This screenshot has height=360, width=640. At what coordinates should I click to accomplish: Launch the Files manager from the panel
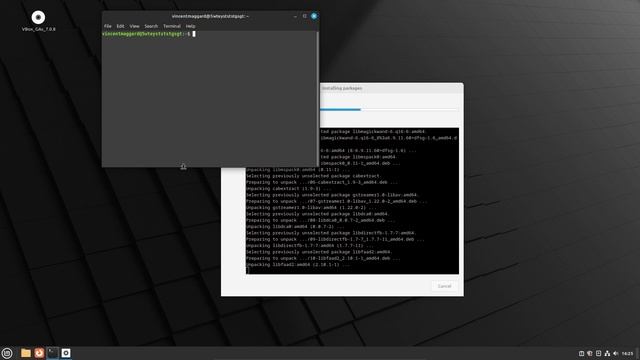pos(26,353)
